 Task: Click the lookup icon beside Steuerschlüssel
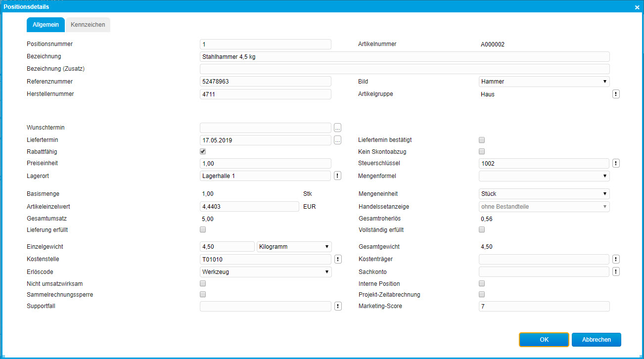(x=616, y=163)
